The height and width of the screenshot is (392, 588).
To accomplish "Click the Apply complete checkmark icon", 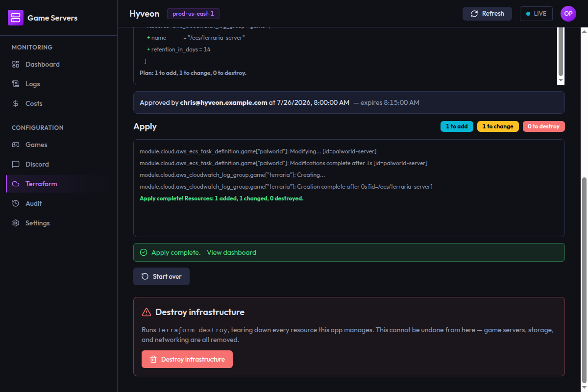I will (x=144, y=252).
